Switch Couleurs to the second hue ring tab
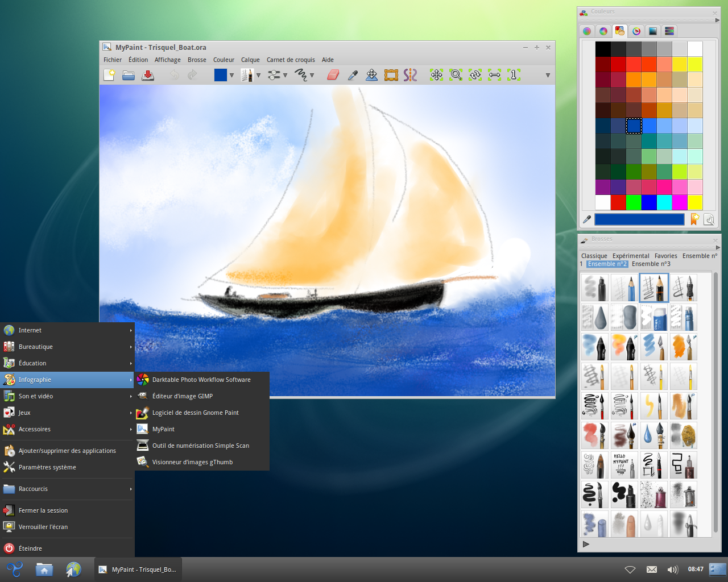 [603, 31]
